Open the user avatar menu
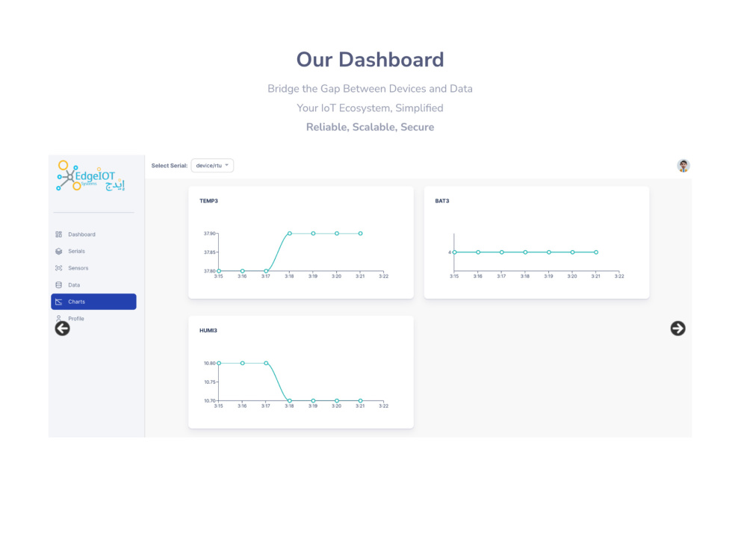747x560 pixels. [684, 166]
